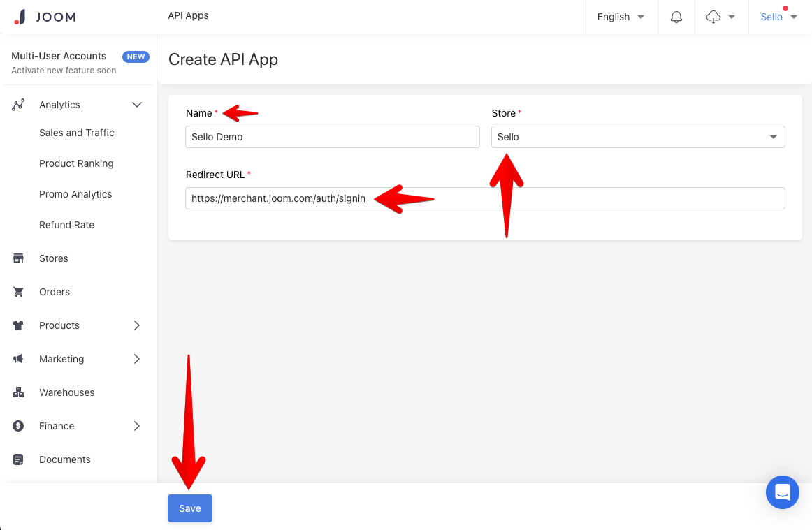Image resolution: width=812 pixels, height=530 pixels.
Task: Select Refund Rate in sidebar
Action: (67, 225)
